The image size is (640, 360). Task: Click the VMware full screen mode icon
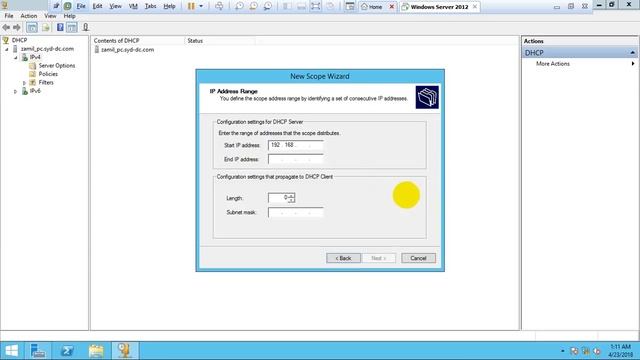pos(316,6)
